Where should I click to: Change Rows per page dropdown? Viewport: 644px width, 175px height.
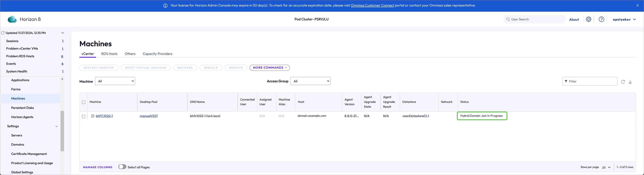click(x=606, y=167)
